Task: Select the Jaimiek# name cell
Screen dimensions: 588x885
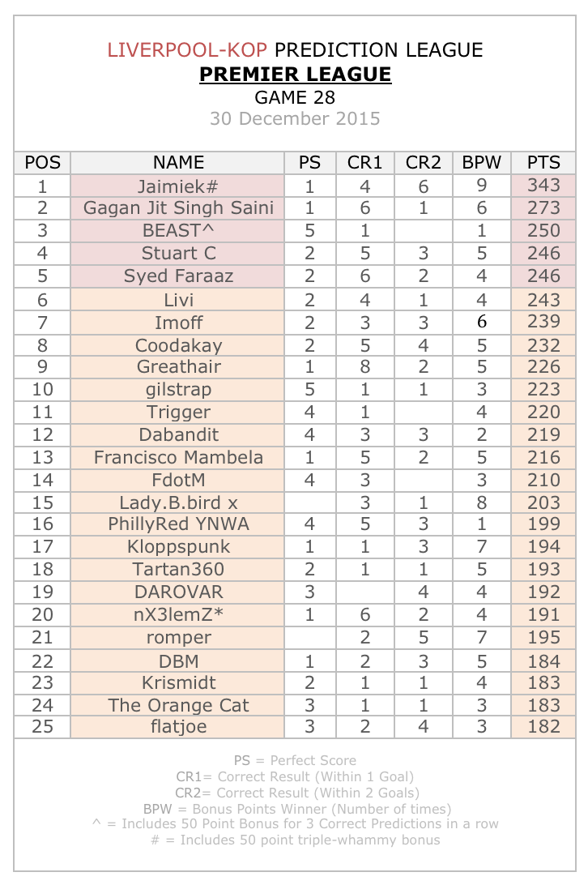Action: tap(178, 186)
